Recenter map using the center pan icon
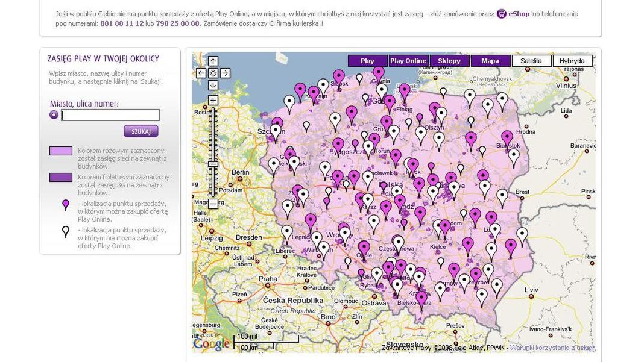Viewport: 644px width, 362px height. click(x=212, y=73)
